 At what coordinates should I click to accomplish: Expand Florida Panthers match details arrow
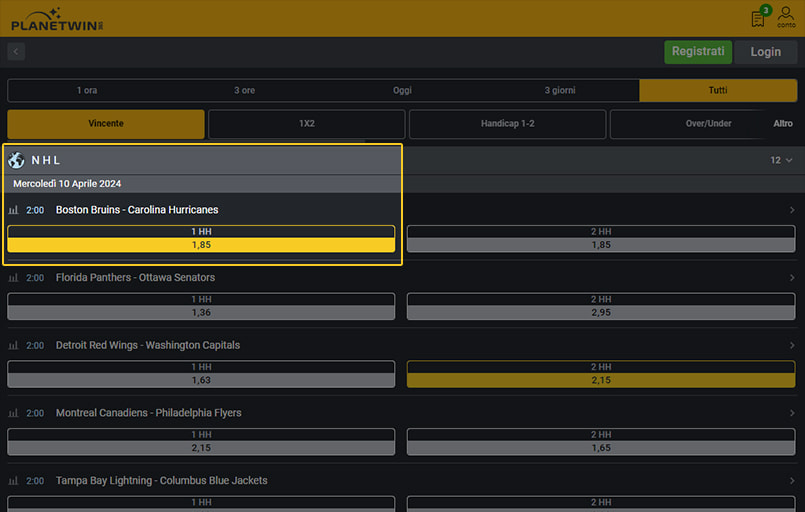(x=792, y=277)
